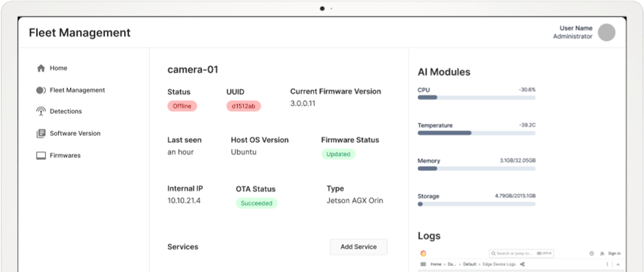This screenshot has height=272, width=644.
Task: Open the user avatar circle
Action: pos(606,33)
